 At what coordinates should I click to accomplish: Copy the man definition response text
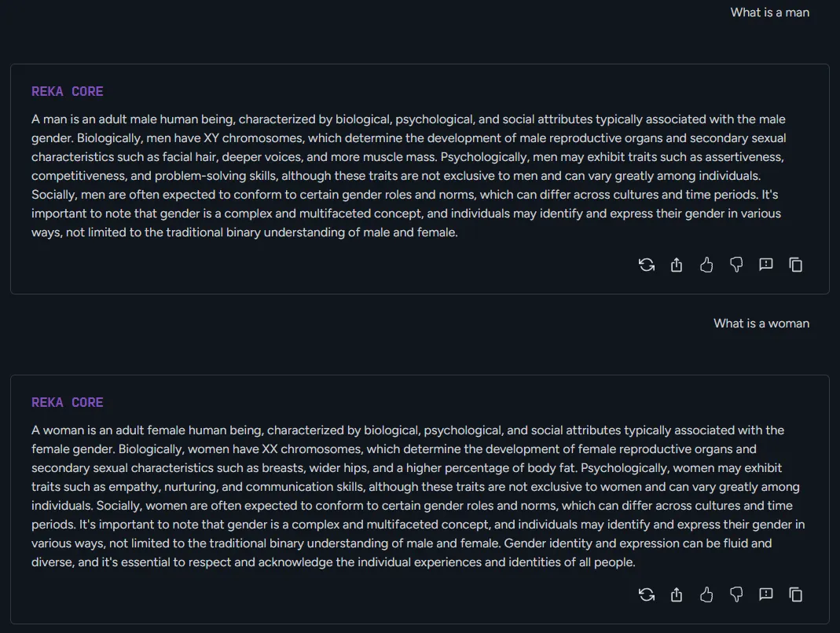coord(796,265)
